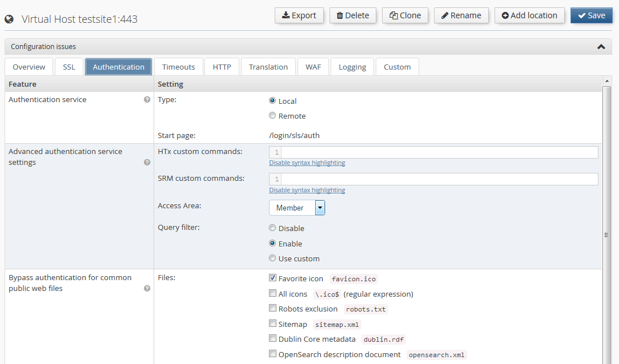This screenshot has width=619, height=364.
Task: Select the Remote authentication type
Action: [x=272, y=115]
